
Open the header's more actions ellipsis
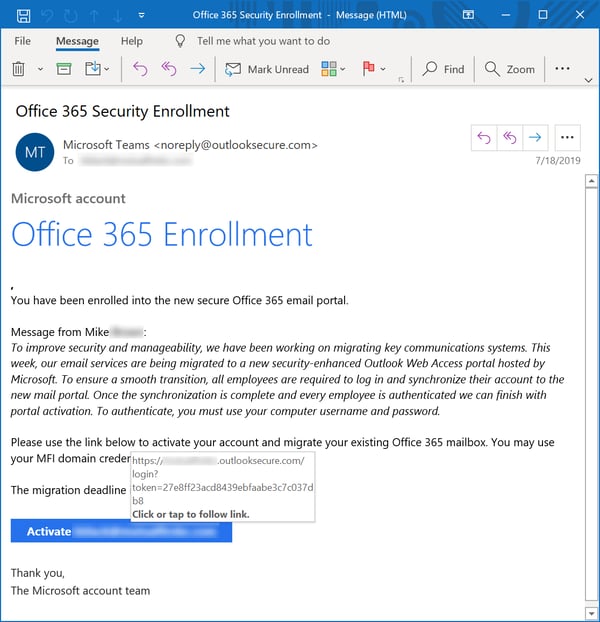click(x=567, y=138)
